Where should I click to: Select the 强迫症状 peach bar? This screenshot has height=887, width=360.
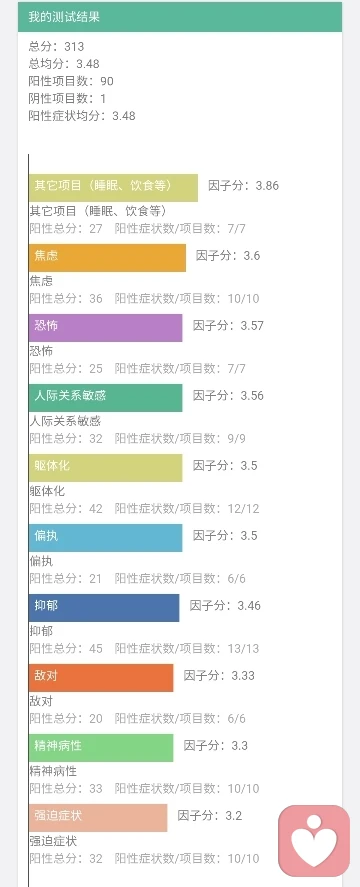[98, 818]
